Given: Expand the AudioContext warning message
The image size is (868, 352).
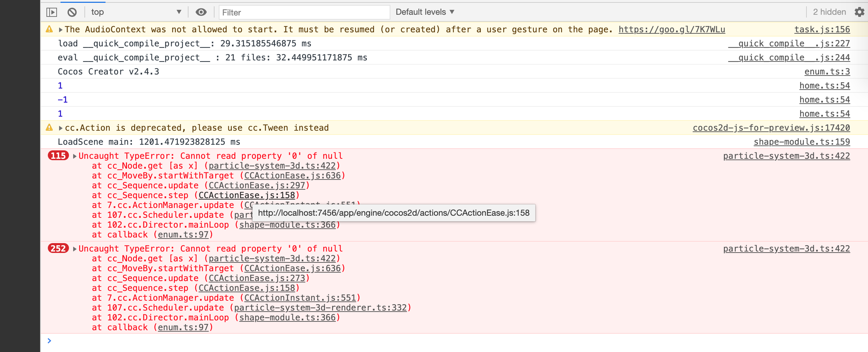Looking at the screenshot, I should pos(61,30).
